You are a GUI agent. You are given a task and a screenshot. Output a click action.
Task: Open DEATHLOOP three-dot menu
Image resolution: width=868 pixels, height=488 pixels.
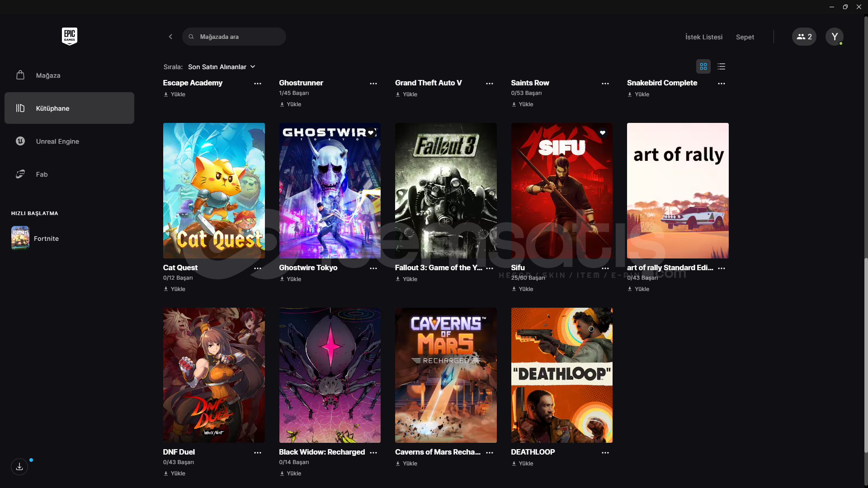pyautogui.click(x=605, y=453)
